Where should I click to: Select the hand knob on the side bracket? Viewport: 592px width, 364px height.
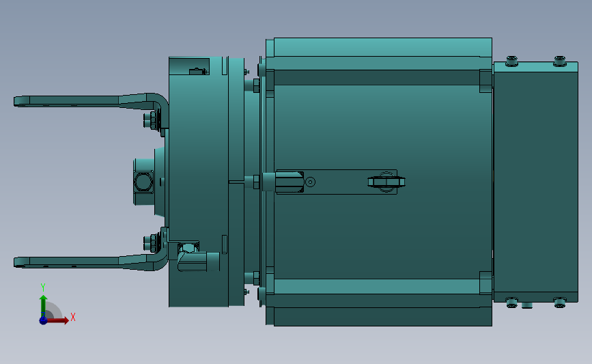tap(386, 182)
